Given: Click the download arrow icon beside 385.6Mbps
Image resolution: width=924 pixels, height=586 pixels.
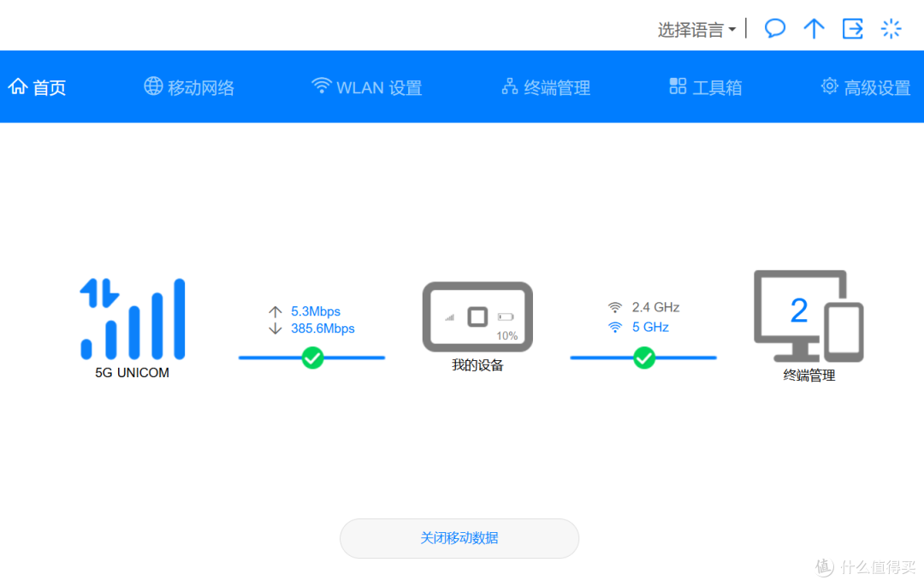Looking at the screenshot, I should point(275,329).
